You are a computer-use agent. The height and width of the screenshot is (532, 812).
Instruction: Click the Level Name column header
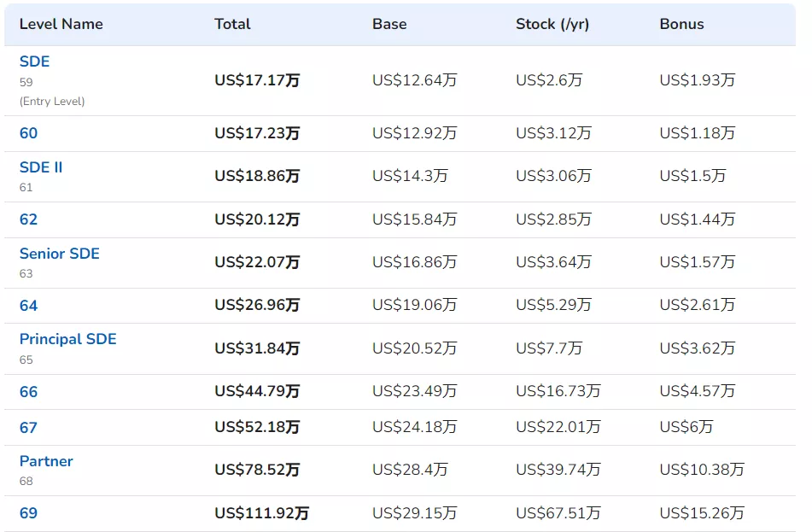click(x=61, y=24)
